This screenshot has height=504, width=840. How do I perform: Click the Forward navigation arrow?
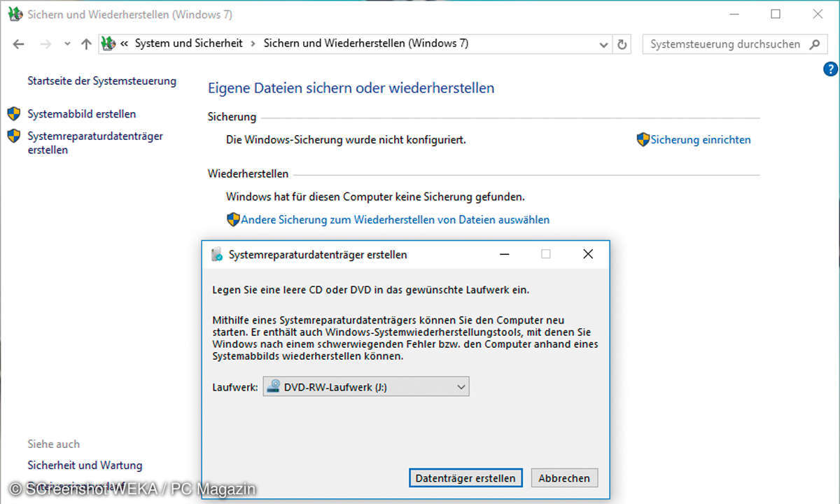coord(45,44)
